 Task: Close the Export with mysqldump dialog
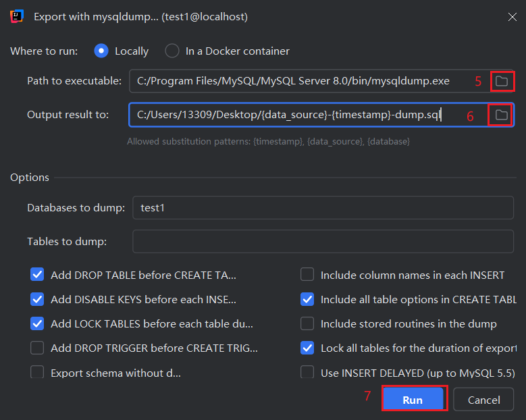(512, 17)
